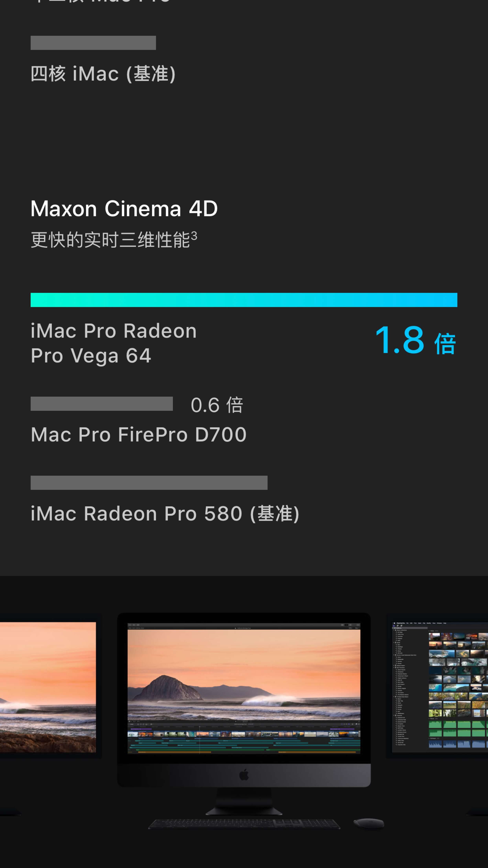The height and width of the screenshot is (868, 488).
Task: Tap the 0.6 倍 text
Action: pos(217,405)
